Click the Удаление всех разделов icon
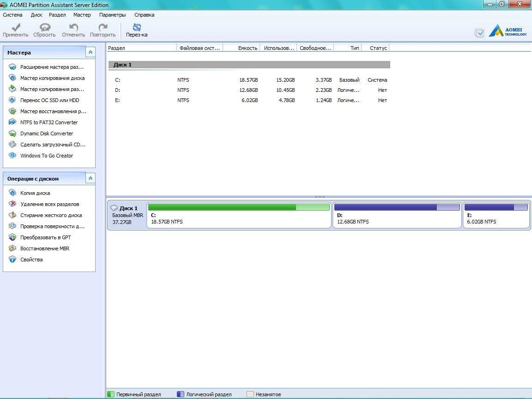The height and width of the screenshot is (399, 532). (x=12, y=204)
